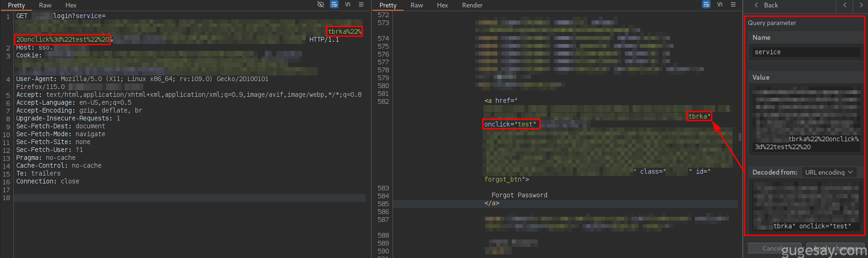Open the response pane hamburger menu
Screen dimensions: 868x258
[733, 5]
